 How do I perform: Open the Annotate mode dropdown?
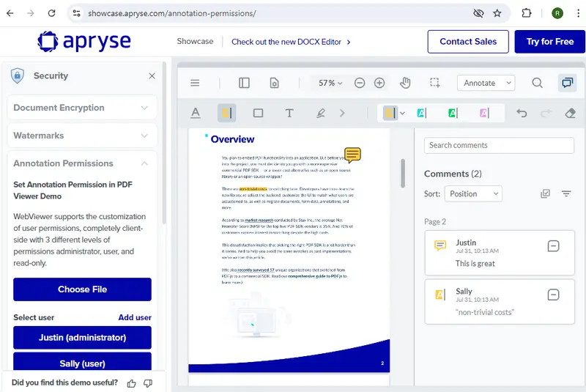[486, 83]
